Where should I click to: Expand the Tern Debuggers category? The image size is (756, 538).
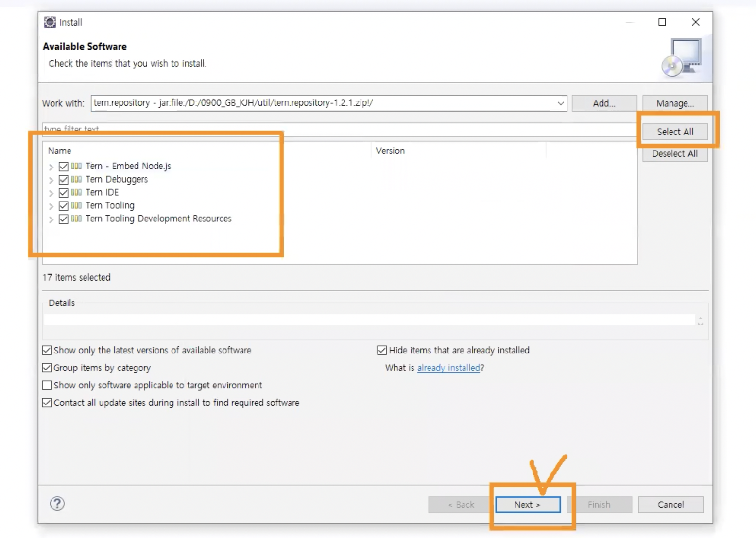pos(51,180)
